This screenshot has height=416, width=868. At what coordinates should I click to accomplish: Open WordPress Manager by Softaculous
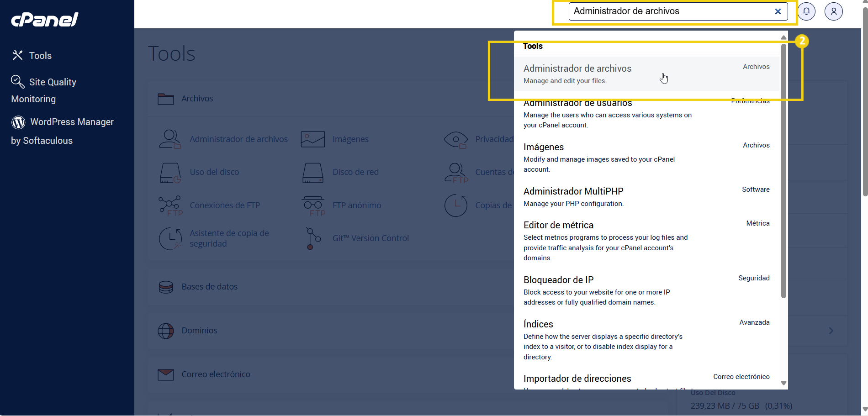[x=62, y=131]
